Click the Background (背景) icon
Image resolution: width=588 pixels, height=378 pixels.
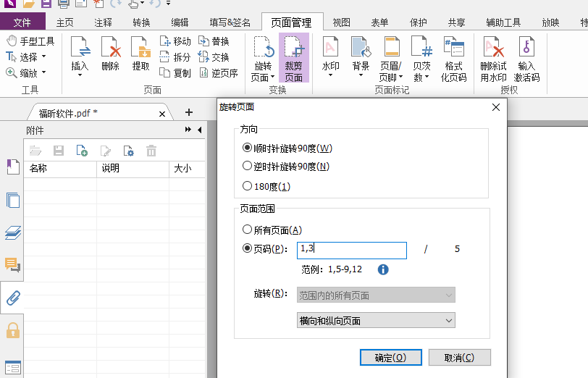[361, 48]
